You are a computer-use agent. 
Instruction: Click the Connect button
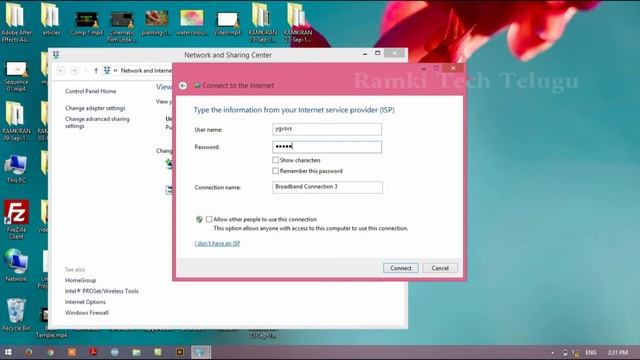coord(400,268)
